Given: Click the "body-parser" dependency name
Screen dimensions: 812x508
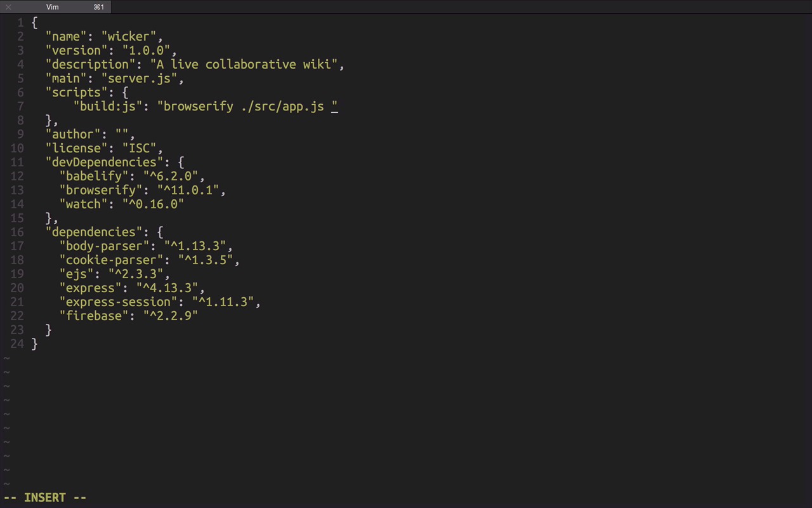Looking at the screenshot, I should pyautogui.click(x=104, y=246).
